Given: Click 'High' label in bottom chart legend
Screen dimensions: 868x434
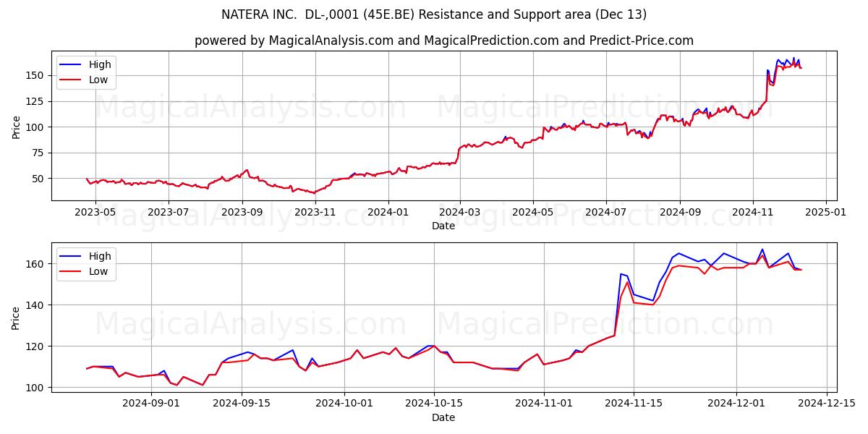Looking at the screenshot, I should click(100, 256).
